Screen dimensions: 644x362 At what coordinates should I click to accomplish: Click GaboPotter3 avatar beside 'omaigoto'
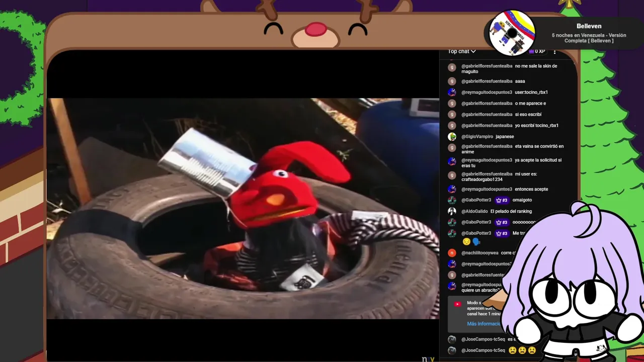coord(452,200)
